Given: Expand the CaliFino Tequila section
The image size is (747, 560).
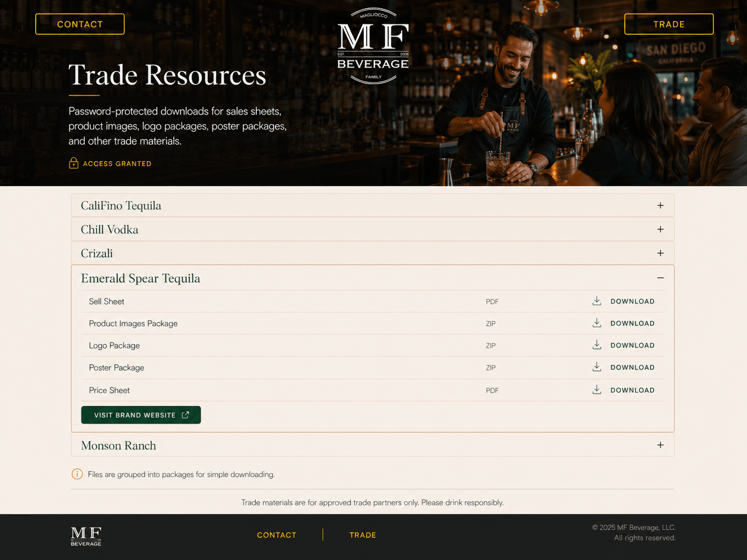Looking at the screenshot, I should pos(372,205).
